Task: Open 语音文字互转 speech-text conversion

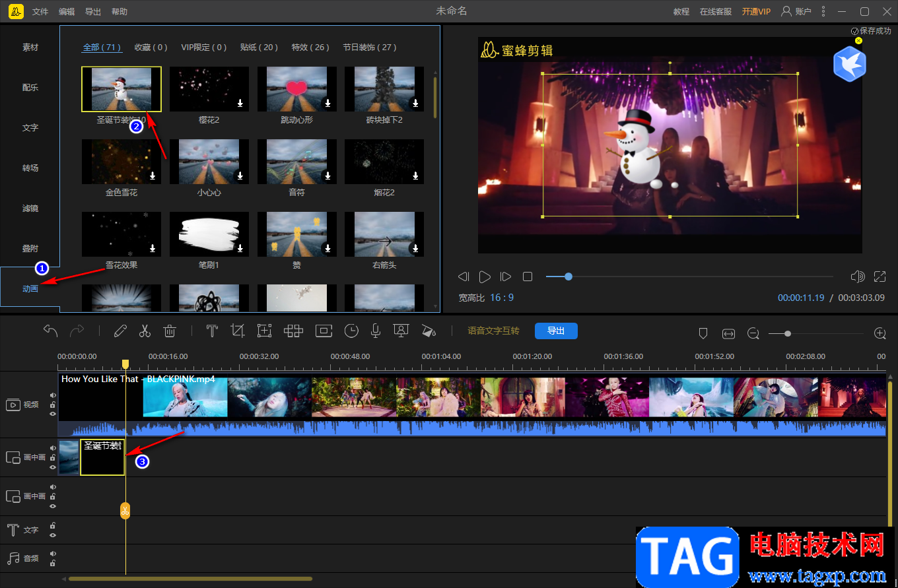Action: point(494,331)
